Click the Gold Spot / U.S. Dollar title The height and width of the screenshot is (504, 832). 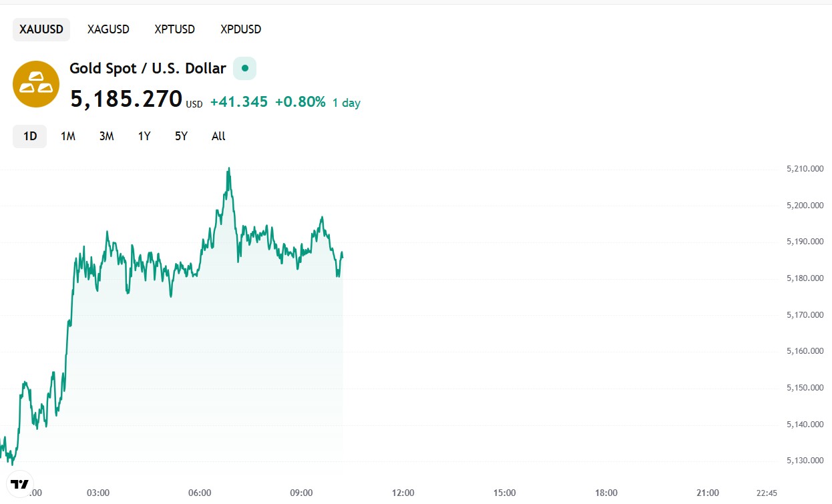click(x=147, y=68)
